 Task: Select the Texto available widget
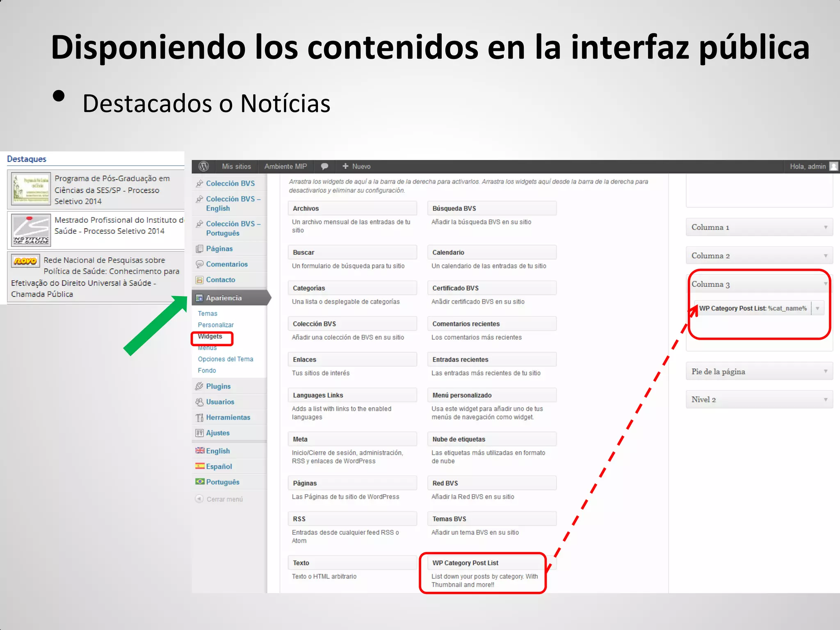click(x=352, y=563)
